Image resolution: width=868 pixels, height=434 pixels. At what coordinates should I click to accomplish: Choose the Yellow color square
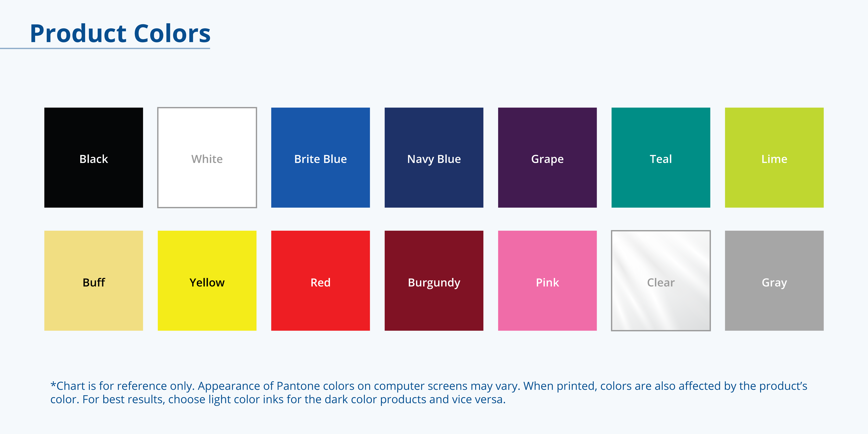(x=207, y=280)
